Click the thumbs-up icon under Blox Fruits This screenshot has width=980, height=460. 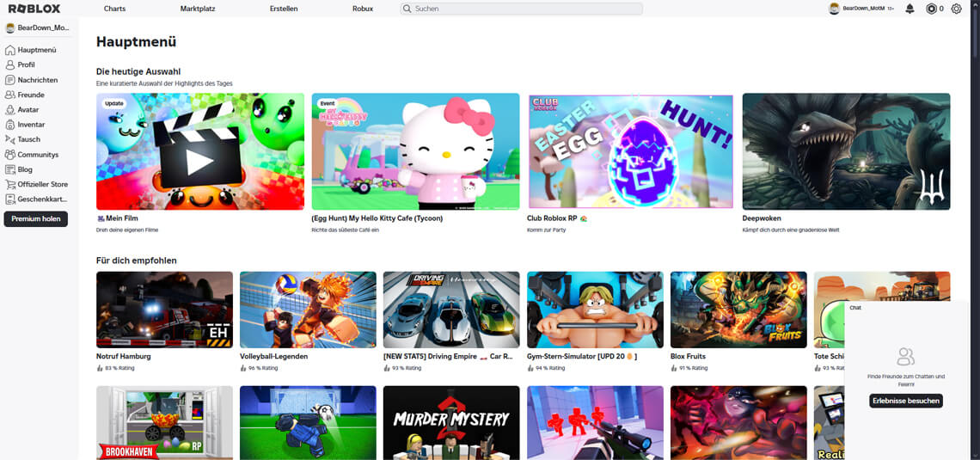pyautogui.click(x=674, y=368)
